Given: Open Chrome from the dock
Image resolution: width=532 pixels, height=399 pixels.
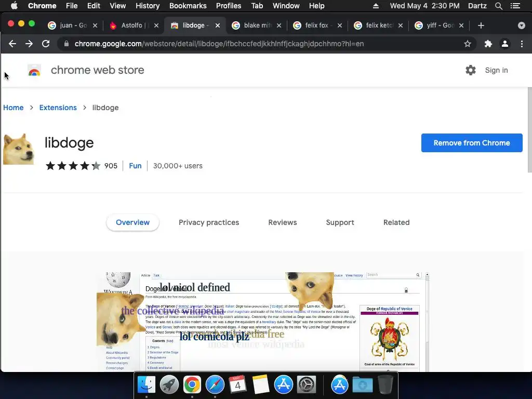Looking at the screenshot, I should coord(192,385).
